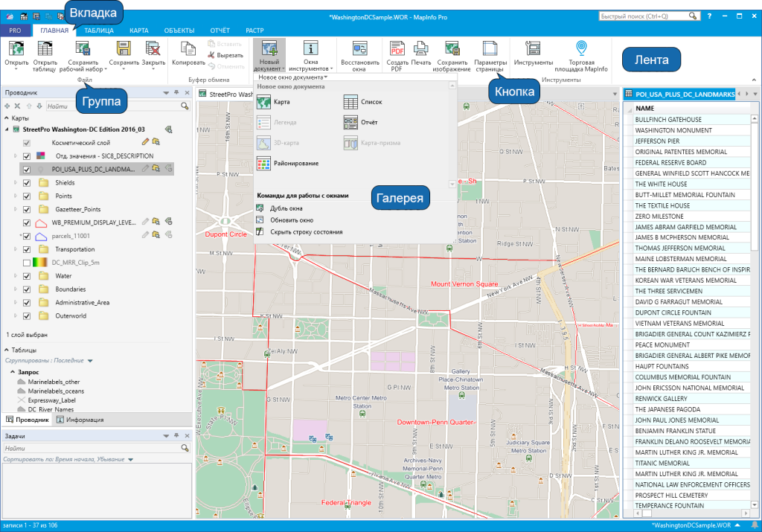Select THE WHITE HOUSE row in browser

coord(692,184)
